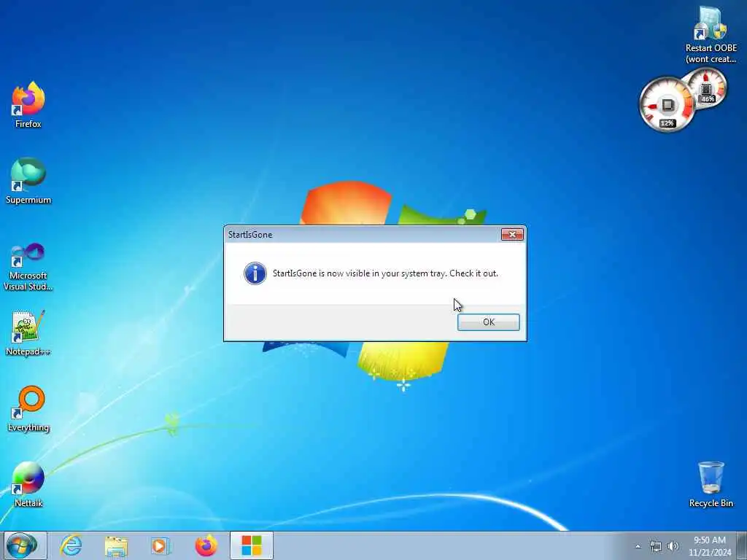The height and width of the screenshot is (560, 747).
Task: Select the Restart OOBE desktop shortcut
Action: pos(711,36)
